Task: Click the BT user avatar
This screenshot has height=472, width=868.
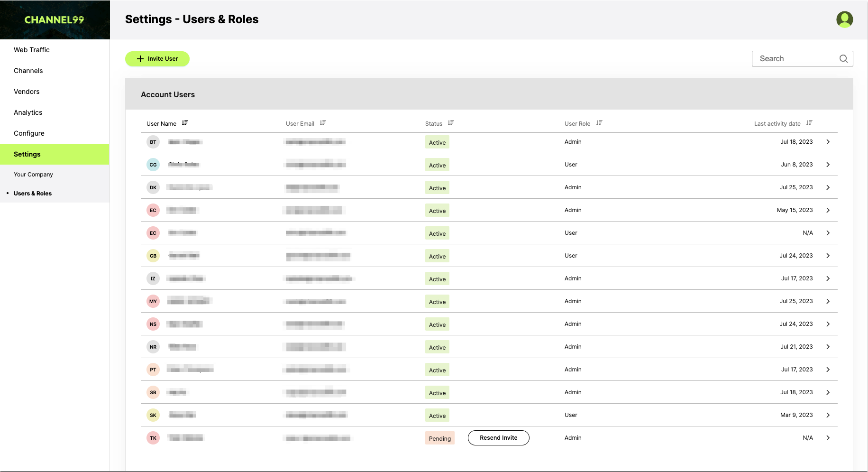Action: (x=153, y=142)
